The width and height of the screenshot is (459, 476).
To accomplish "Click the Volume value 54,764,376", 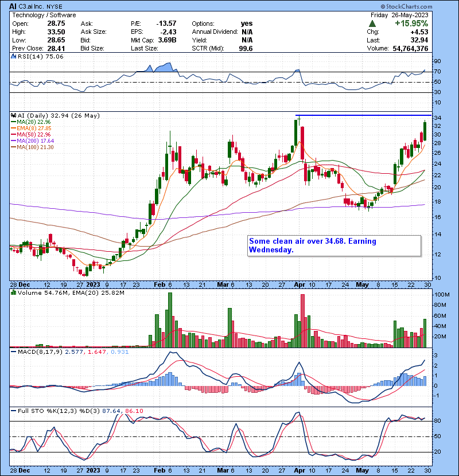I will coord(410,48).
